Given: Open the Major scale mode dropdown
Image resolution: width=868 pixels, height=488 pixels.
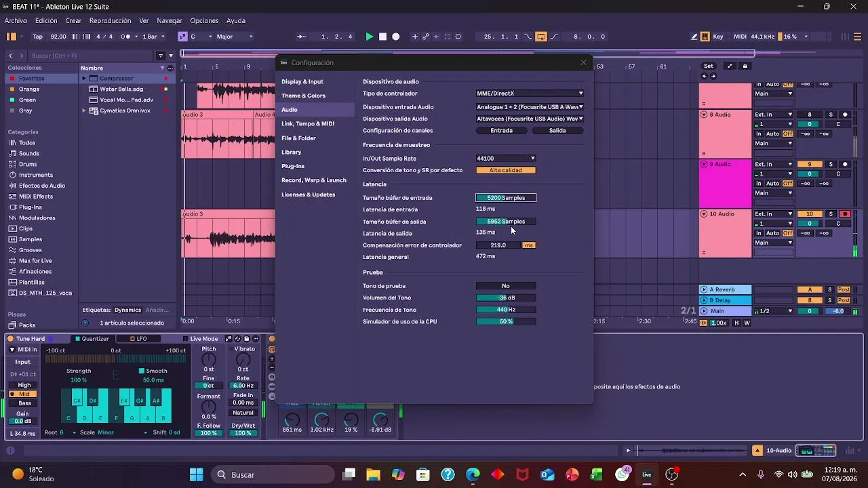Looking at the screenshot, I should (x=235, y=37).
